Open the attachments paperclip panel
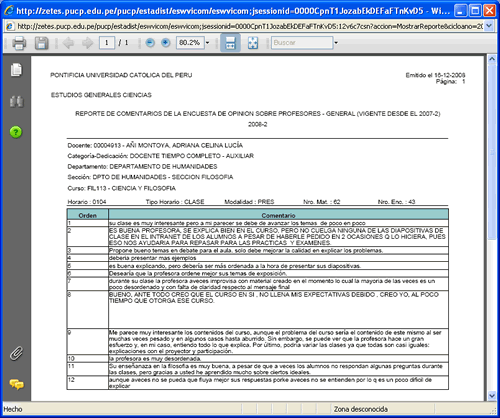This screenshot has height=418, width=500. 16,354
